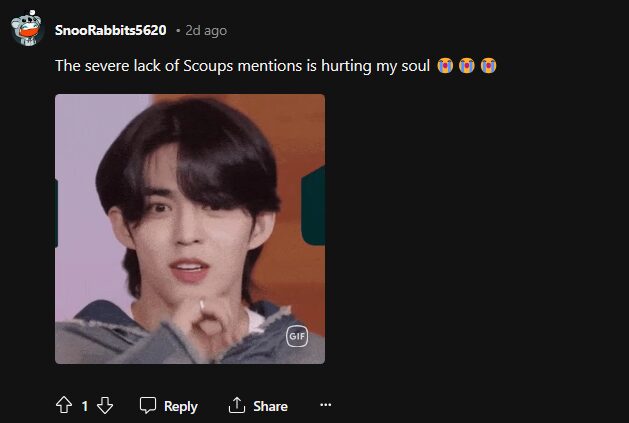
Task: Click the last crying emoji
Action: pyautogui.click(x=488, y=66)
